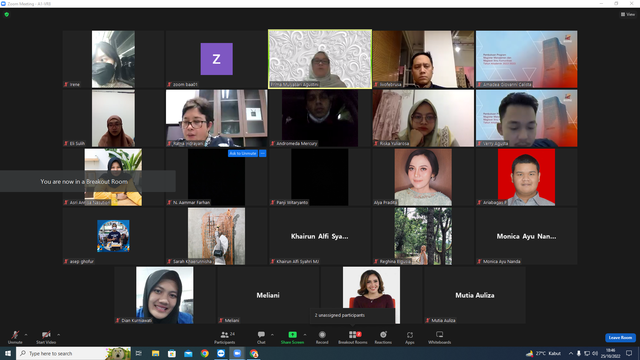Select Alya Pradita's profile picture tile

423,177
